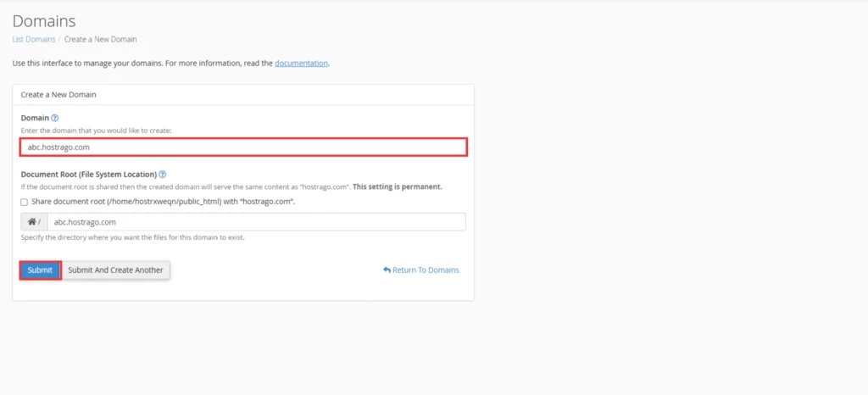Screen dimensions: 868x395
Task: Open the Document Root help icon
Action: (x=162, y=175)
